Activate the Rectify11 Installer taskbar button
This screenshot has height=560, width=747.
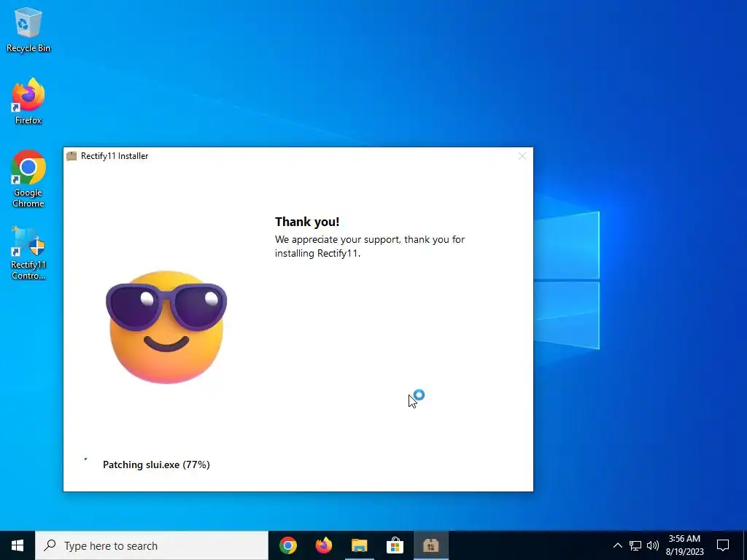(430, 545)
